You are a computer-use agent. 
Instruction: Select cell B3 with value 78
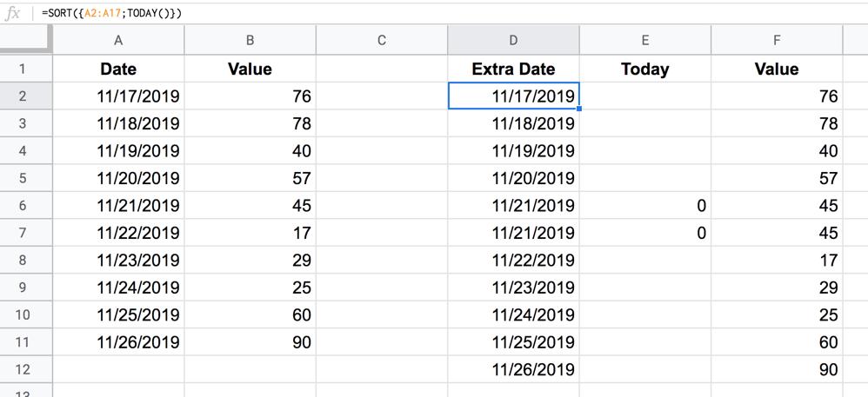coord(250,123)
